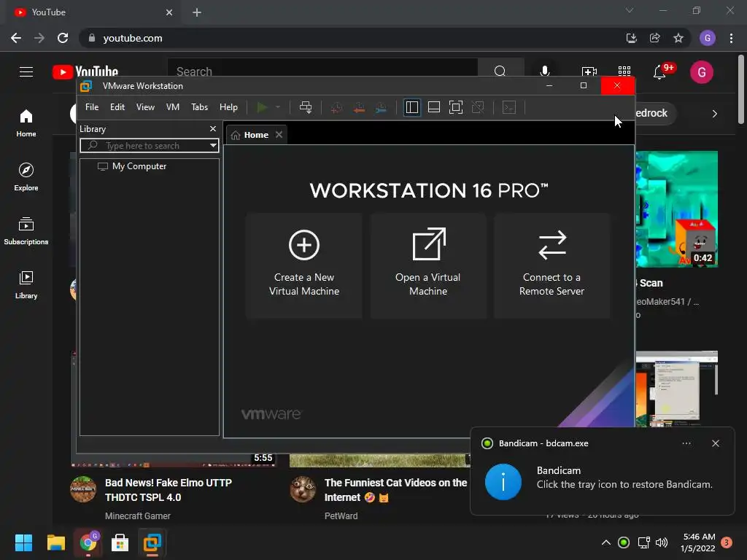Open the VM menu
Viewport: 747px width, 560px height.
click(172, 107)
